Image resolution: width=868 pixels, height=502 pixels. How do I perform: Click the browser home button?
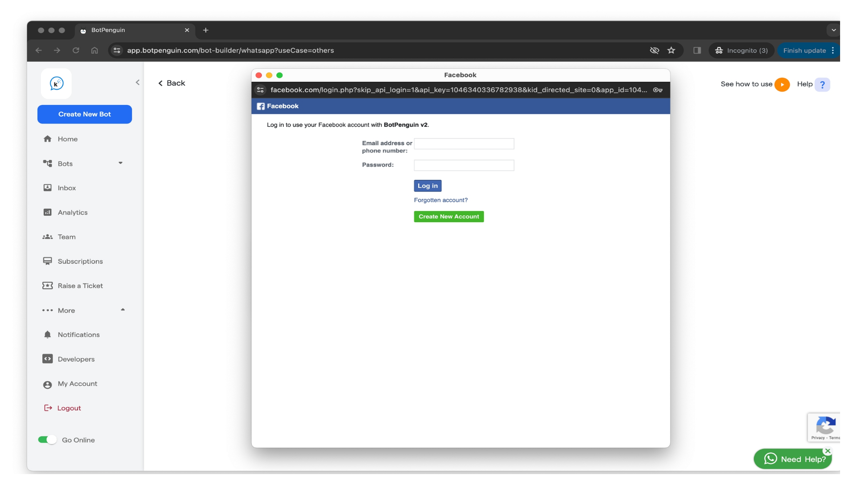(94, 50)
